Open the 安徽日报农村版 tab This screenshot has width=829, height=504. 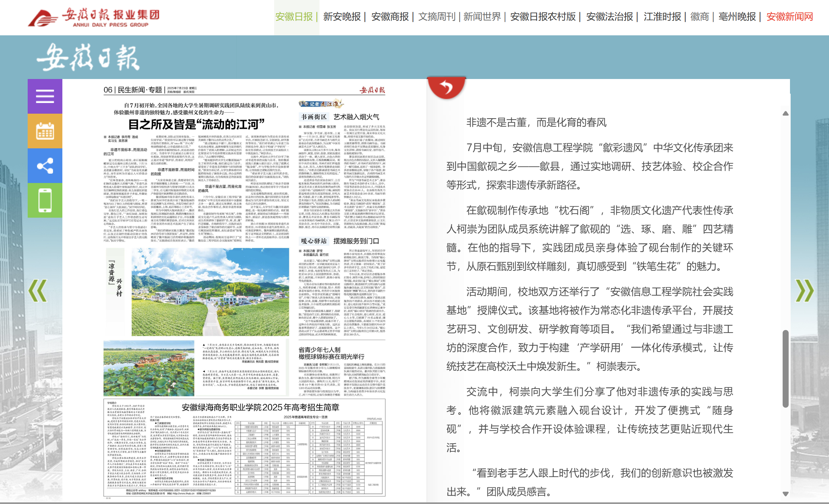tap(543, 16)
